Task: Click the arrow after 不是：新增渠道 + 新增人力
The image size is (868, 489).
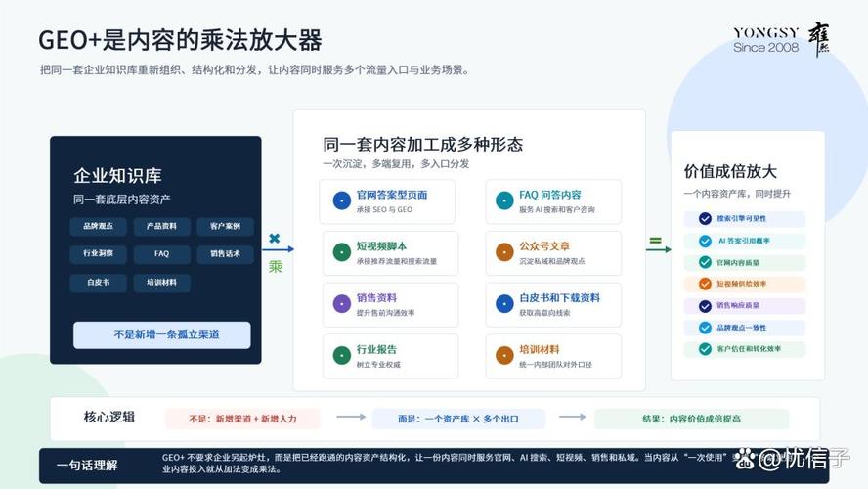Action: click(x=351, y=417)
